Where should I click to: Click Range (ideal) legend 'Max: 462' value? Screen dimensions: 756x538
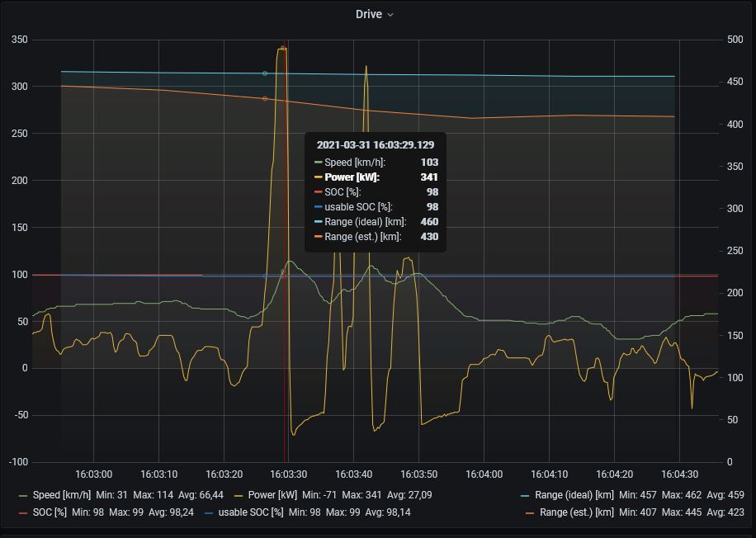coord(681,495)
